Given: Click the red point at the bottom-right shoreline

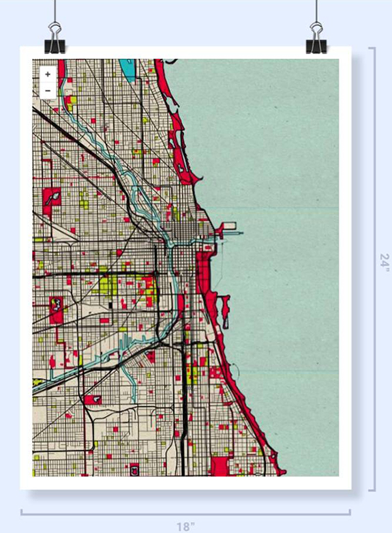Looking at the screenshot, I should click(x=282, y=472).
